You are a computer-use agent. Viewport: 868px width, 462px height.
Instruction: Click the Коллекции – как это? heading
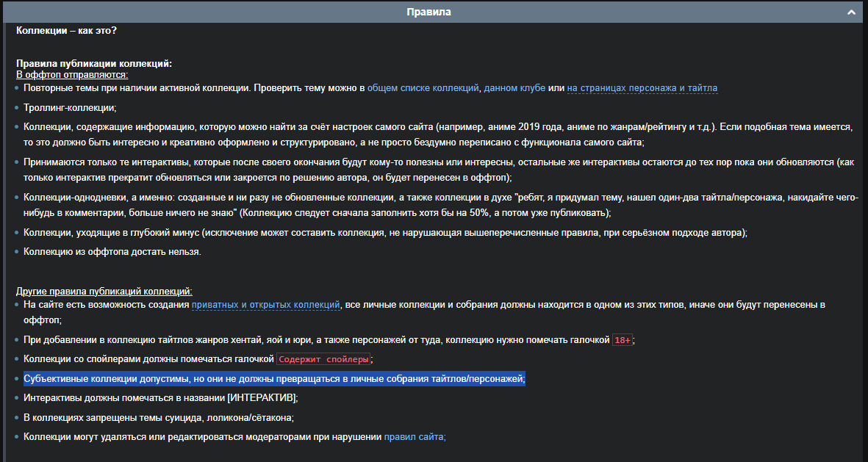pyautogui.click(x=66, y=31)
